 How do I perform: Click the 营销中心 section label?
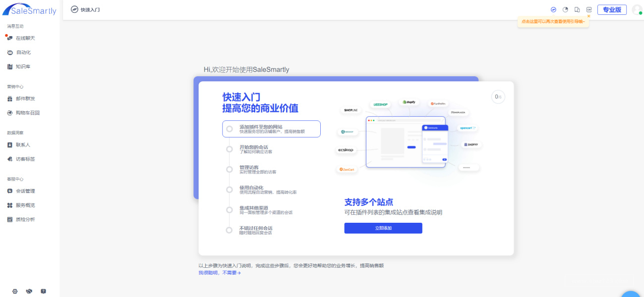pos(15,87)
